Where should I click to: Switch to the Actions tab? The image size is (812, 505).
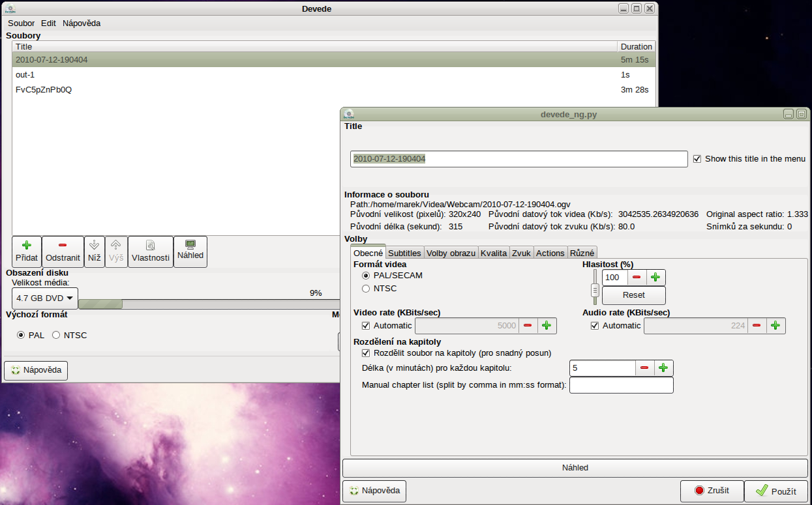(550, 253)
